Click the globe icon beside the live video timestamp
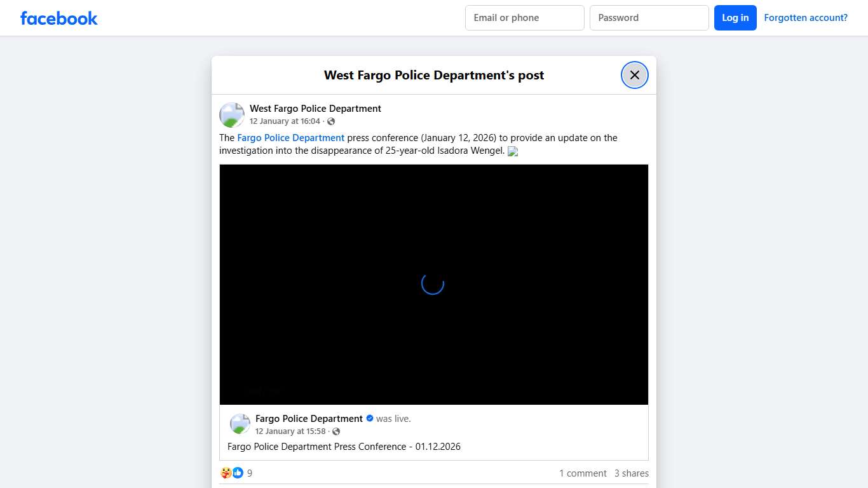The width and height of the screenshot is (868, 488). [336, 431]
